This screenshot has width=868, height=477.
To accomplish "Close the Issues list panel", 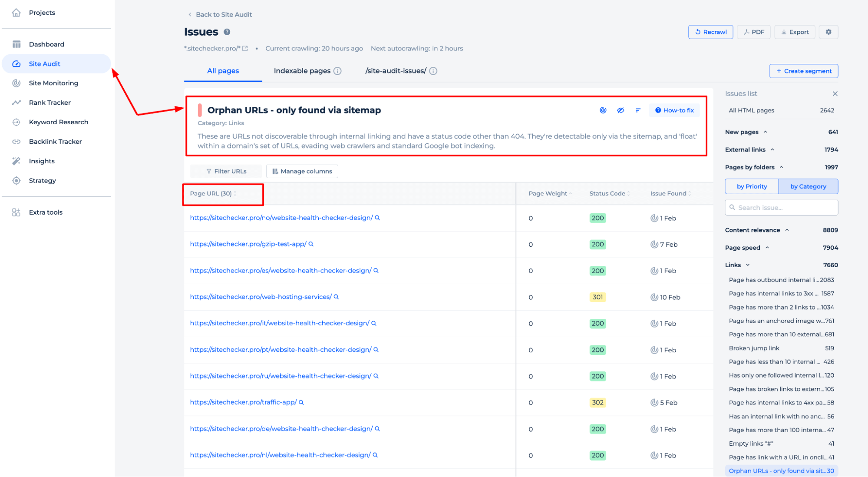I will (835, 94).
